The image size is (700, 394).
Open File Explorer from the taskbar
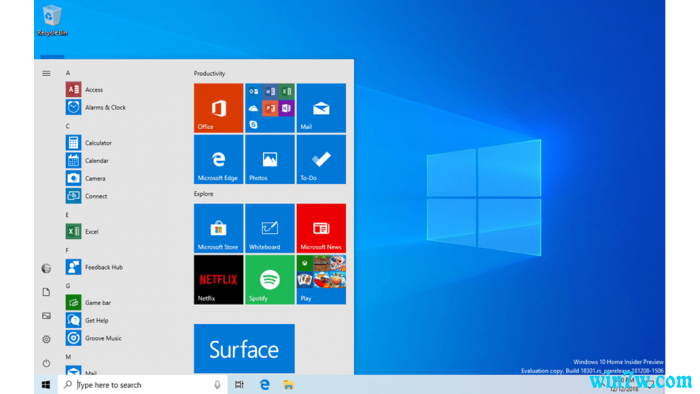pos(288,385)
